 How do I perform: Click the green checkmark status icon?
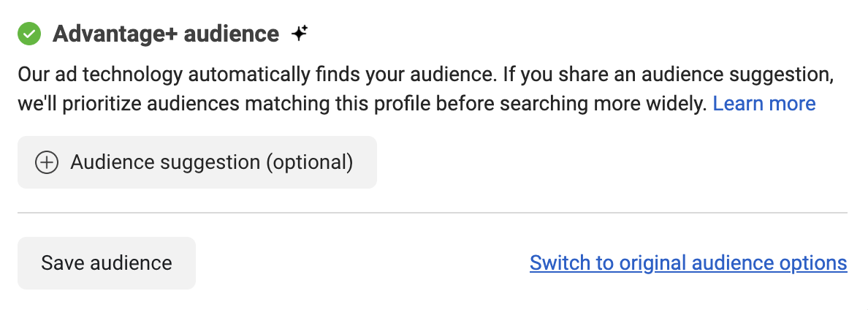[x=29, y=34]
